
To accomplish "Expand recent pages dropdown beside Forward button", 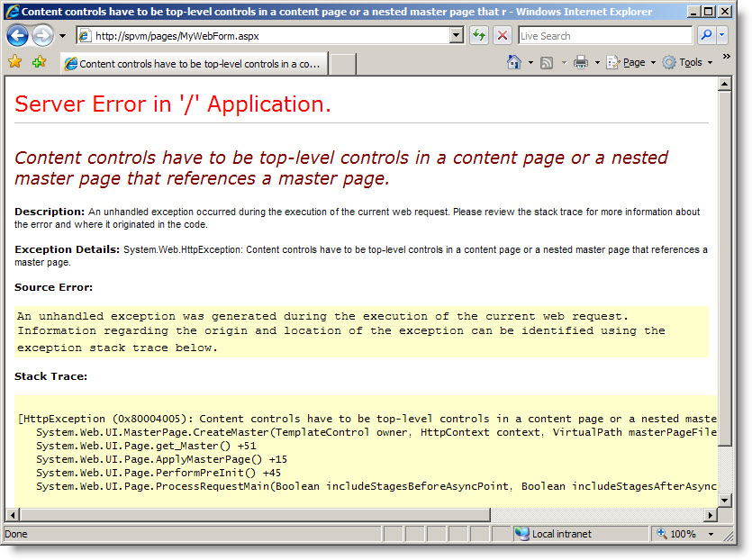I will (x=62, y=36).
